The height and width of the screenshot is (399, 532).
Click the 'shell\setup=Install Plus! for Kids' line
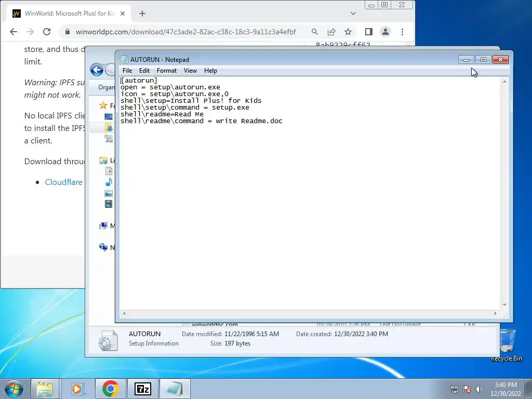[x=191, y=101]
